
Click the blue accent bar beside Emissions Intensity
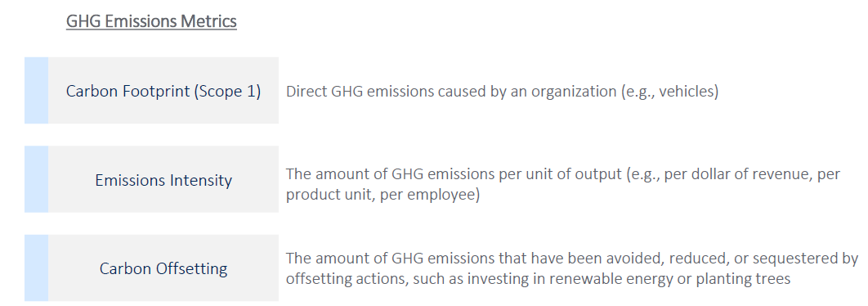click(x=36, y=180)
